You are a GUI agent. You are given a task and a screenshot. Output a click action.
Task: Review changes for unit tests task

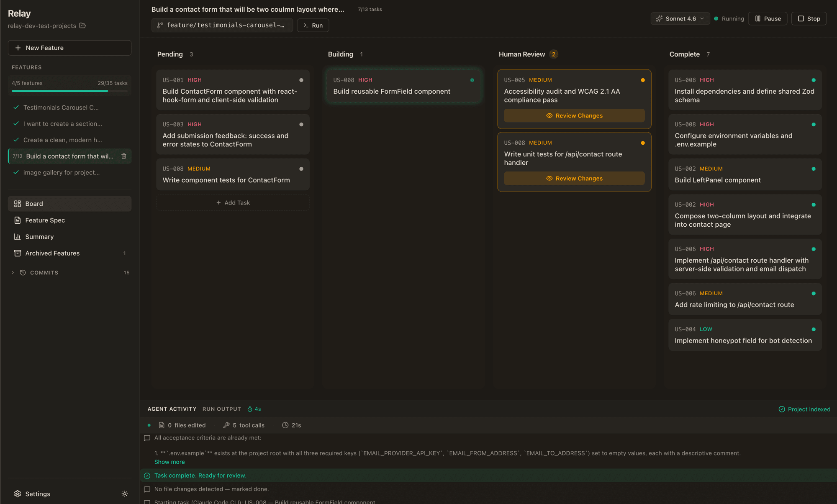(574, 179)
